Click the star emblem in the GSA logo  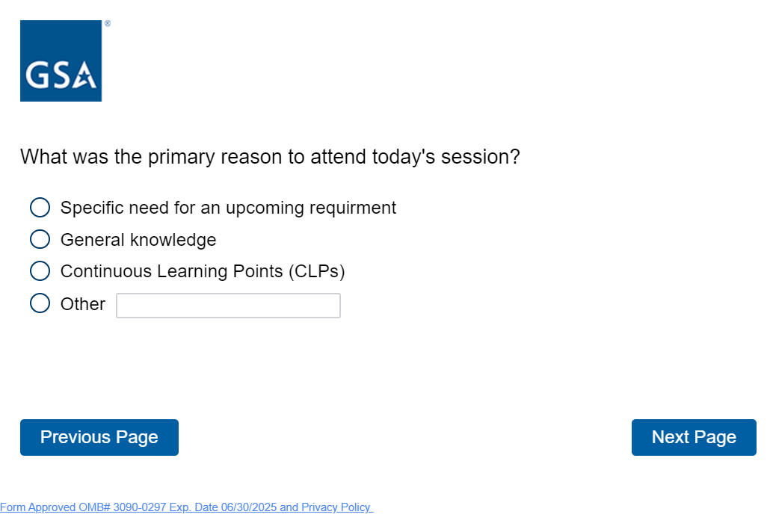pyautogui.click(x=86, y=75)
